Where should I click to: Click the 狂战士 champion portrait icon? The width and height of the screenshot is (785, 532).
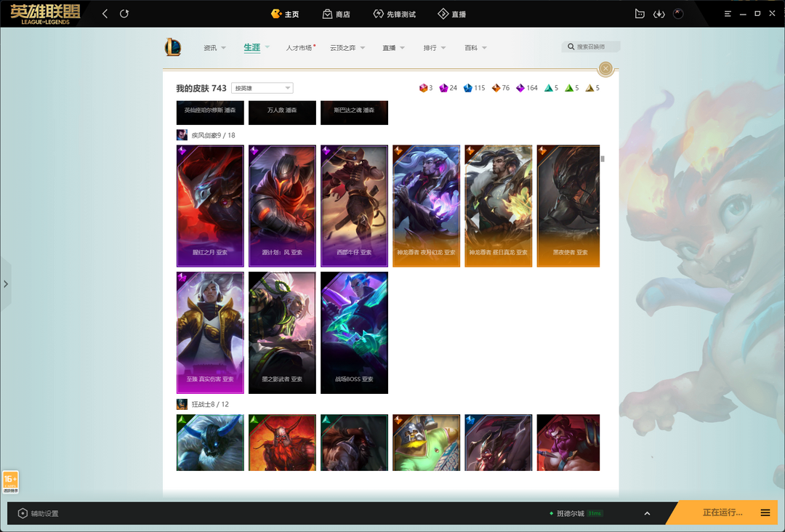[182, 404]
